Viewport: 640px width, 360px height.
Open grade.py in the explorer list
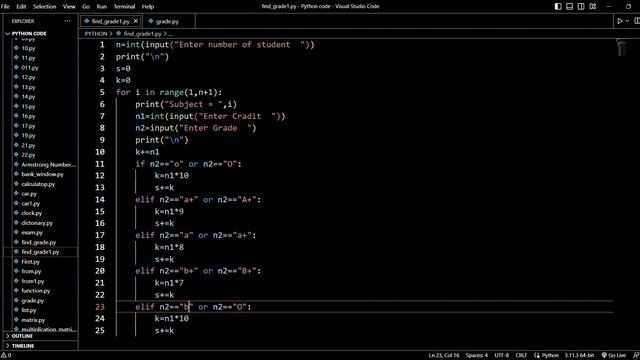point(32,301)
